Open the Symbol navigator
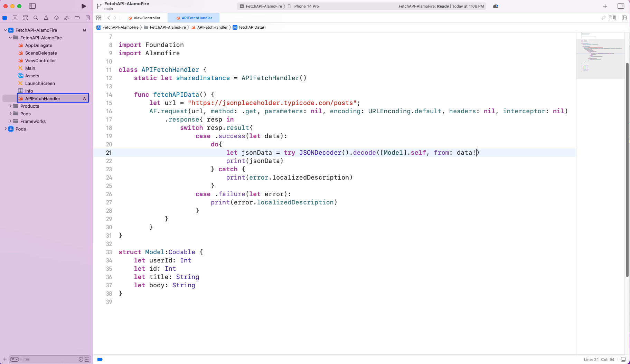Screen dimensions: 630x364 [26, 18]
